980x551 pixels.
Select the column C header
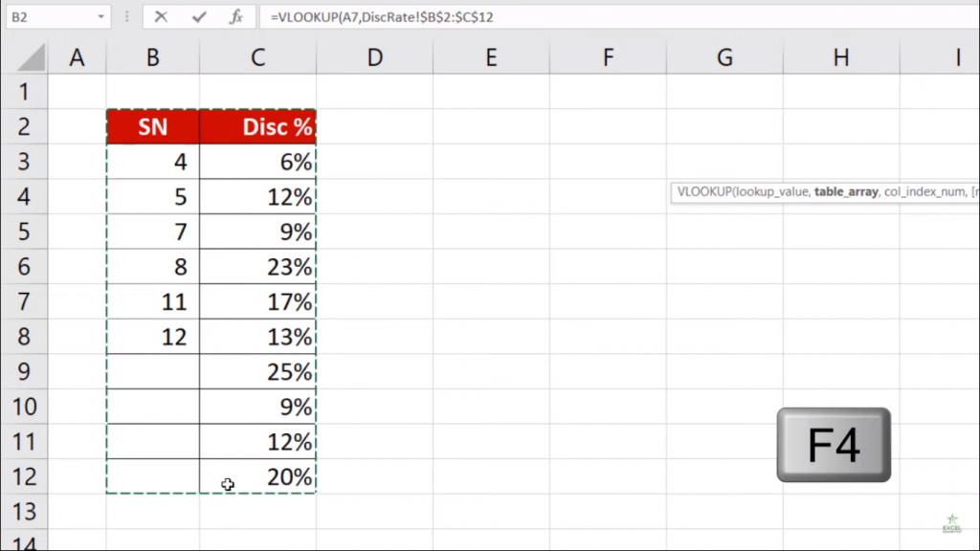click(256, 56)
